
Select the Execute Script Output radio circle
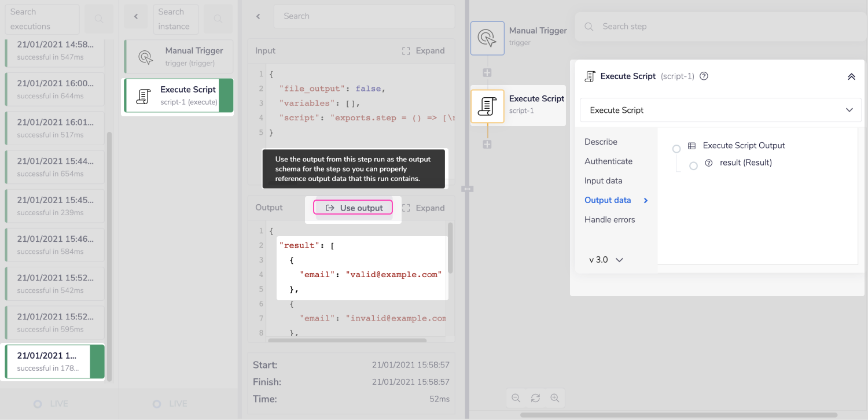(676, 149)
